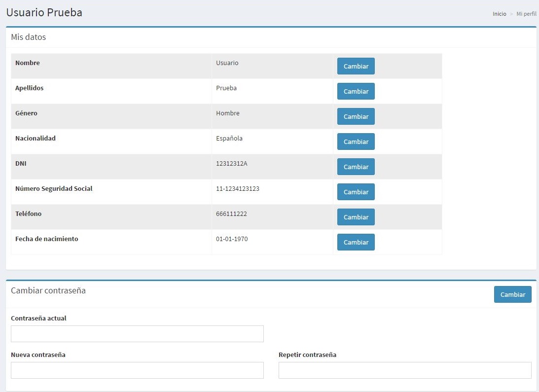Click the Nueva contraseña label
This screenshot has height=392, width=539.
[x=38, y=355]
